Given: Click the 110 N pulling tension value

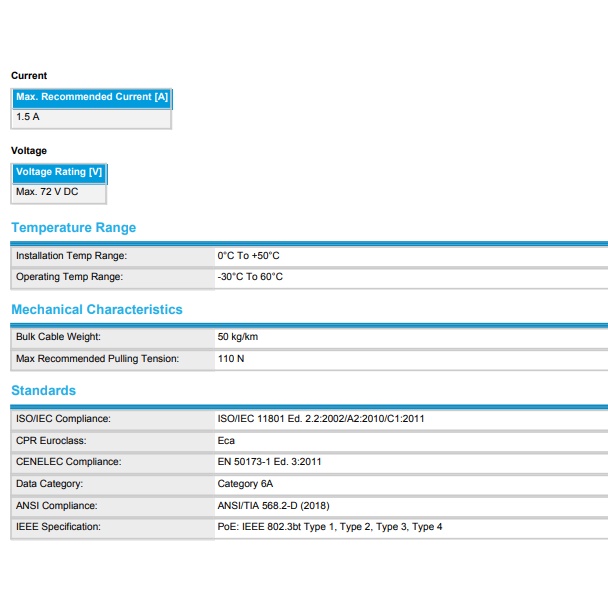Looking at the screenshot, I should [x=230, y=358].
